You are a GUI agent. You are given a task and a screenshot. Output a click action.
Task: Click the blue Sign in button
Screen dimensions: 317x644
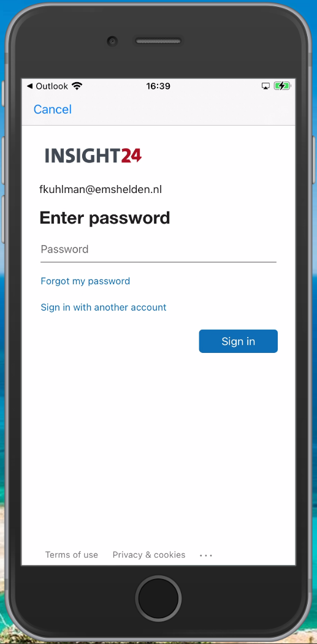tap(239, 341)
